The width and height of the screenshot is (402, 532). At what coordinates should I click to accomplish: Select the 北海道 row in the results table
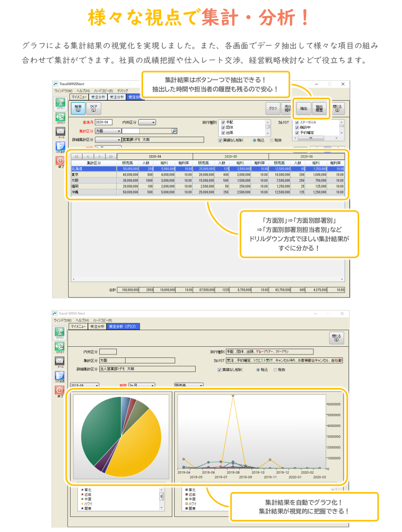(208, 169)
